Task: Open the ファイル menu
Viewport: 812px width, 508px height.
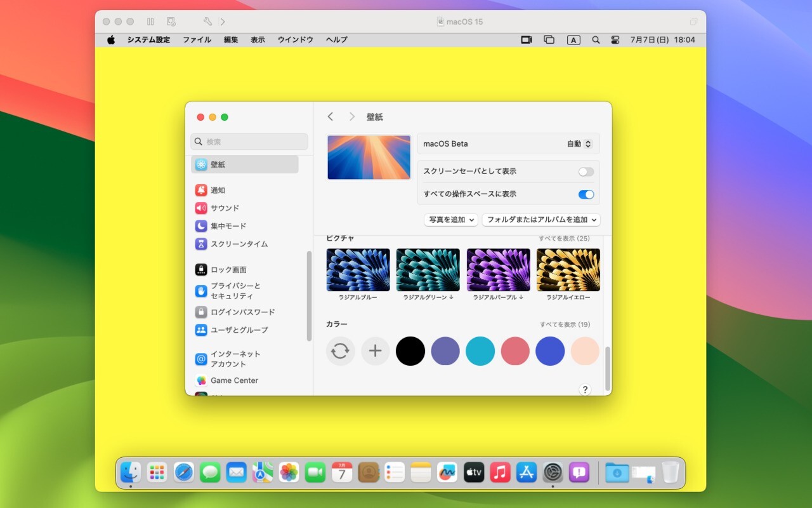Action: [x=197, y=39]
